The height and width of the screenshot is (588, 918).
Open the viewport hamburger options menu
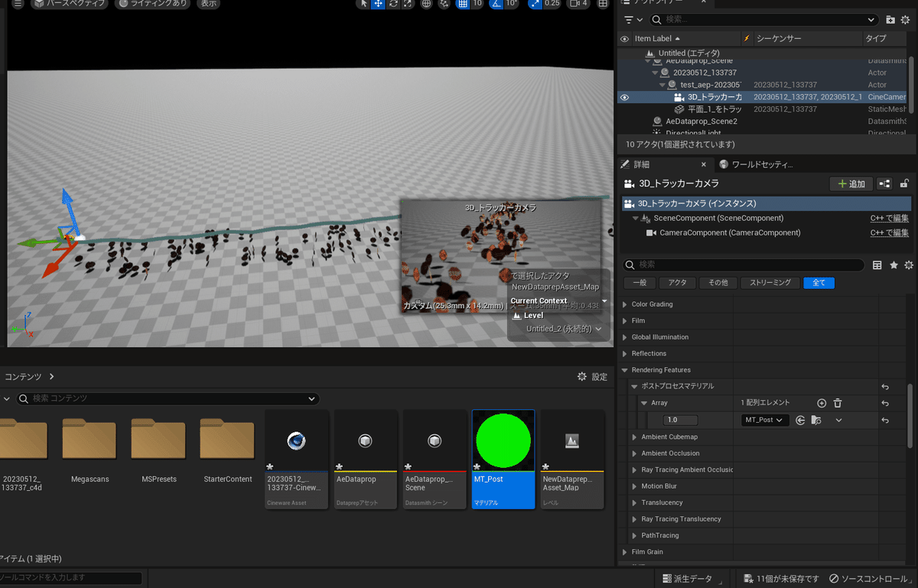coord(18,4)
